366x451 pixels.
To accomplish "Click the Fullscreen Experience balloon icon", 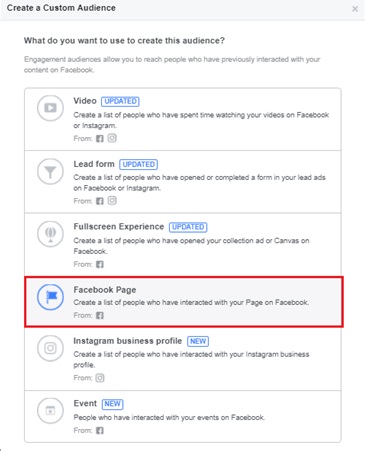I will [x=50, y=234].
